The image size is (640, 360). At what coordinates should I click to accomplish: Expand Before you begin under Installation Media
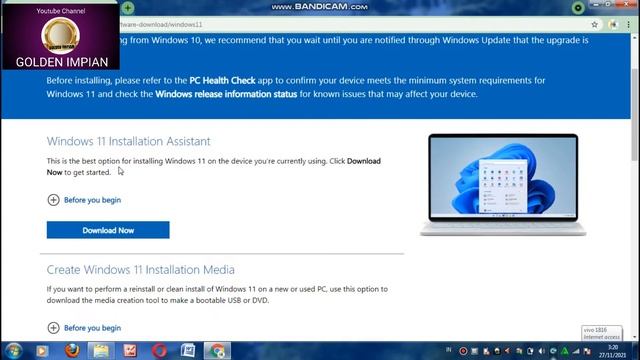click(84, 328)
